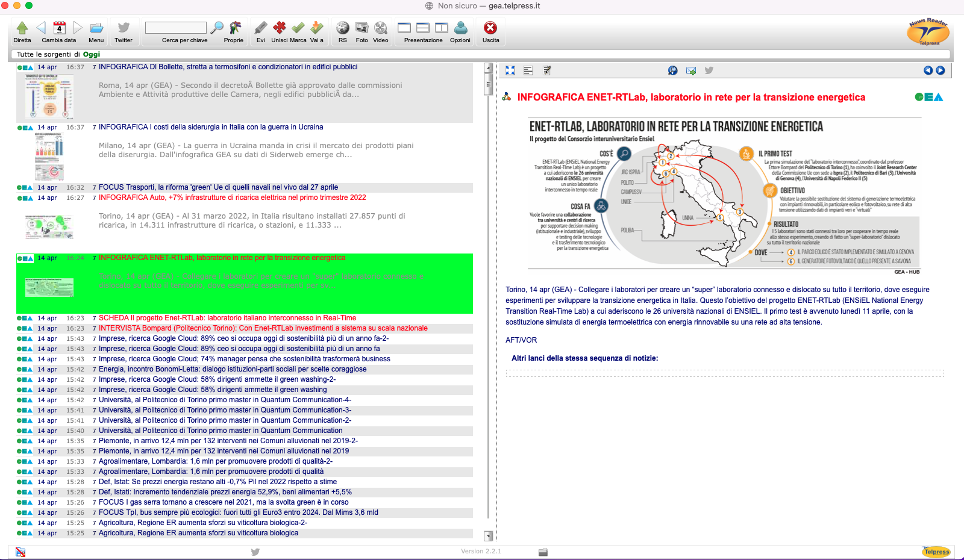
Task: Expand article to fullscreen view
Action: (510, 70)
